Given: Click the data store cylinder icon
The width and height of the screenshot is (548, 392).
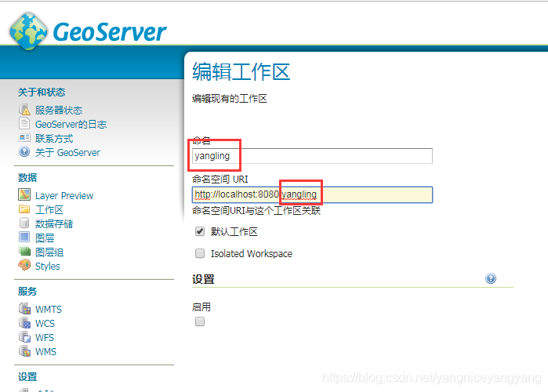Looking at the screenshot, I should coord(24,223).
